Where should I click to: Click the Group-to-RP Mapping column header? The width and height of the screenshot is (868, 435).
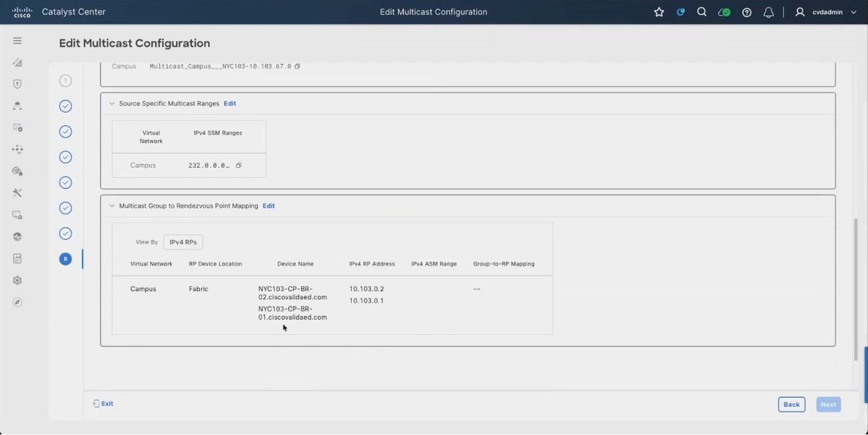(504, 264)
